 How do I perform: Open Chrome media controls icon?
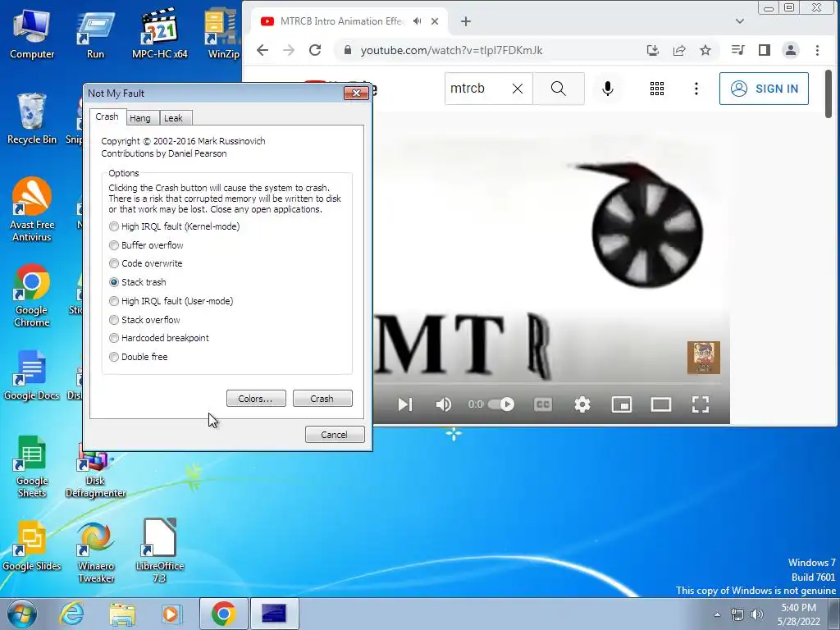coord(737,50)
